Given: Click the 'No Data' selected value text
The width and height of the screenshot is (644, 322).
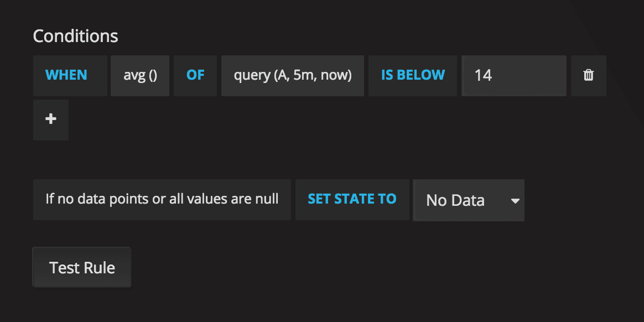Looking at the screenshot, I should tap(455, 200).
